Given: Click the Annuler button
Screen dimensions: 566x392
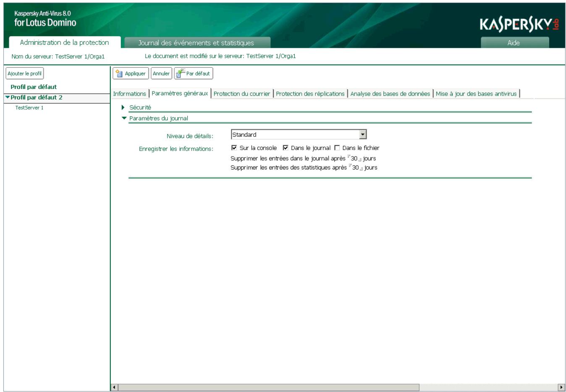Looking at the screenshot, I should [x=161, y=73].
